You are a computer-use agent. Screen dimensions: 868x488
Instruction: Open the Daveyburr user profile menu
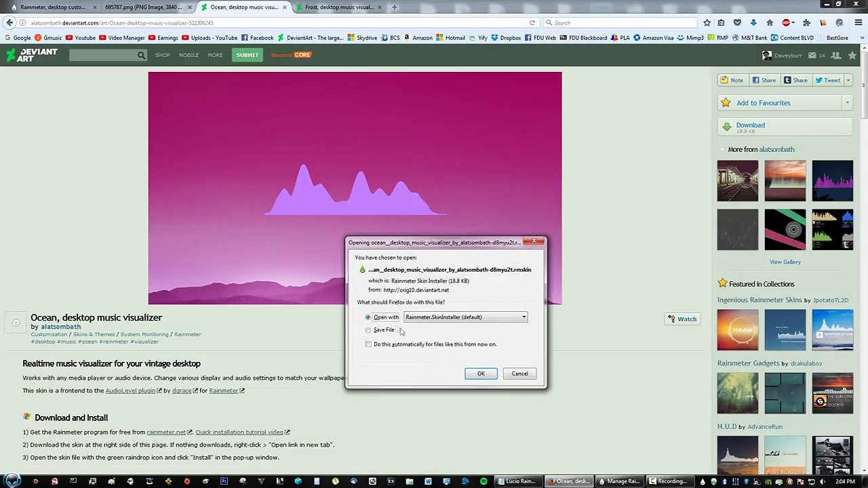tap(782, 55)
